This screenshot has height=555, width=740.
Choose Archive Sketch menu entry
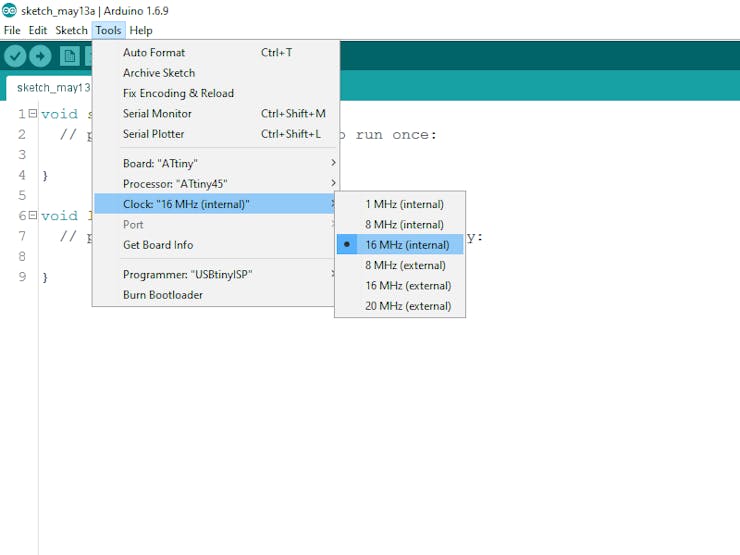click(x=216, y=73)
